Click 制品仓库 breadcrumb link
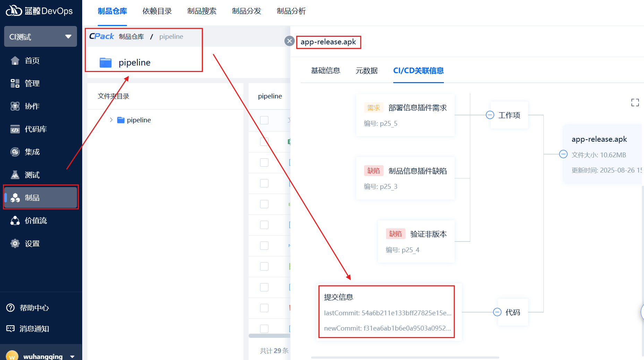 [x=131, y=37]
